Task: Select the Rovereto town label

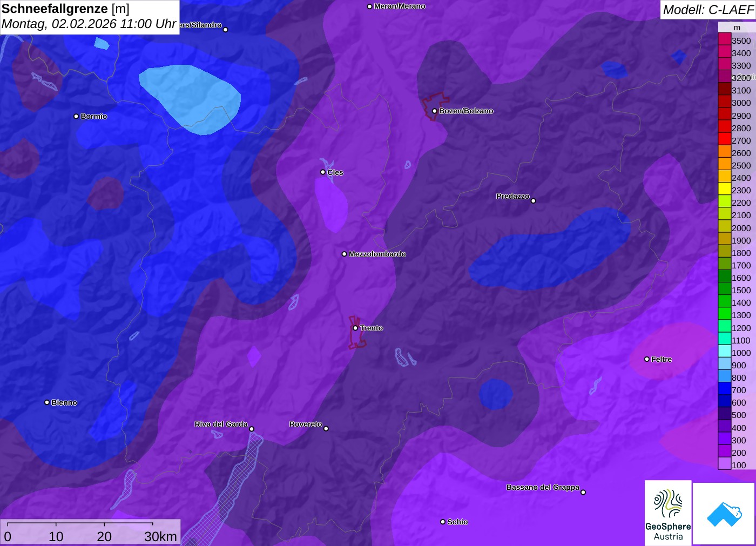Action: pos(306,424)
